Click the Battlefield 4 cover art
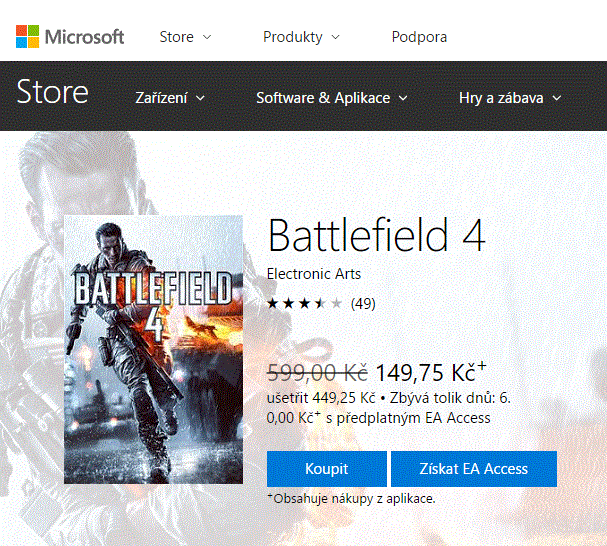Screen dimensions: 607x546 tap(153, 350)
